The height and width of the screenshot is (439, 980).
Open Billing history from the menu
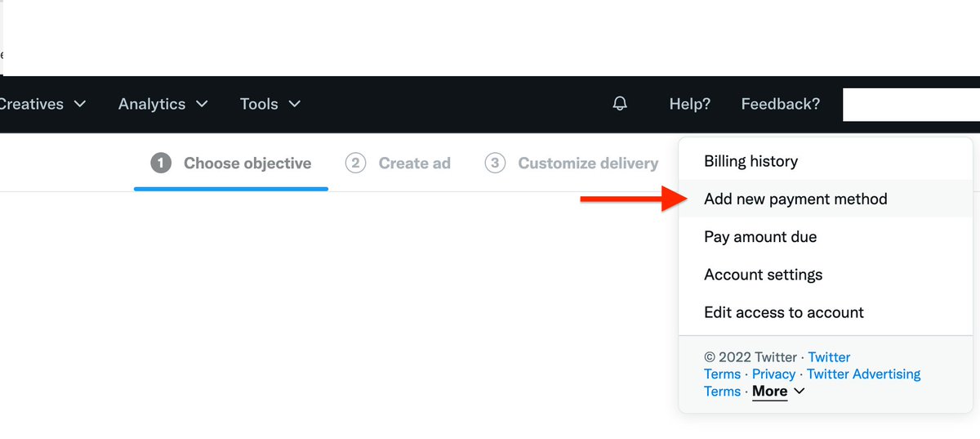pyautogui.click(x=826, y=161)
